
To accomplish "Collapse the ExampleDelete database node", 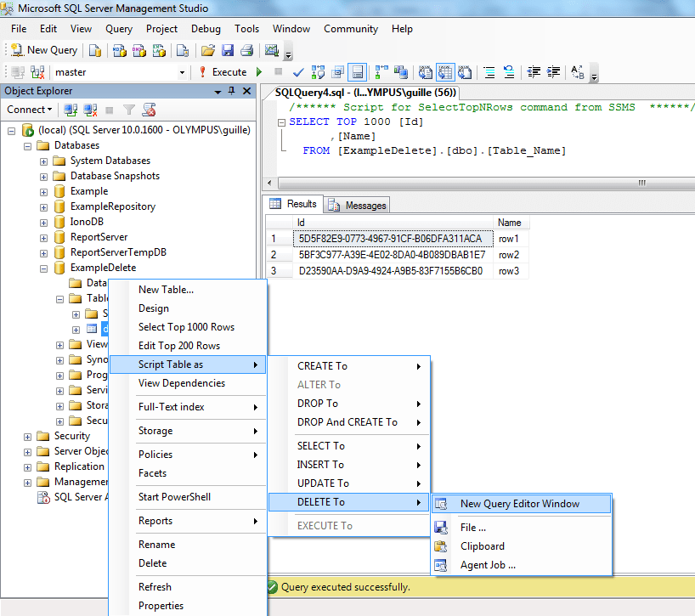I will tap(43, 268).
